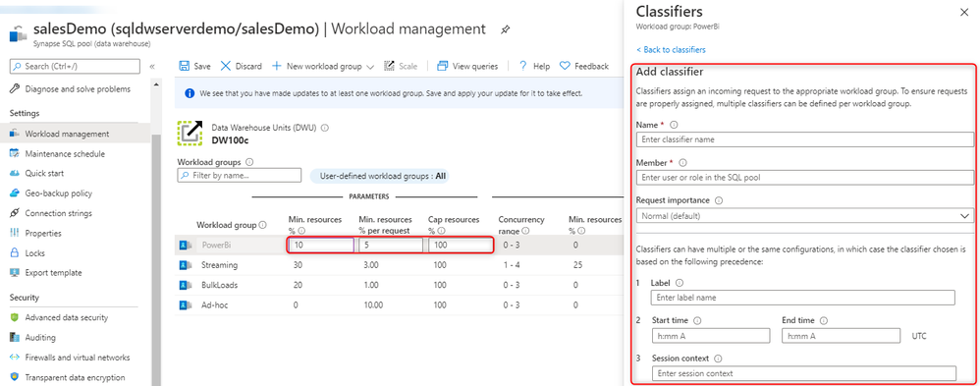
Task: Expand the New workload group dropdown
Action: [x=370, y=67]
